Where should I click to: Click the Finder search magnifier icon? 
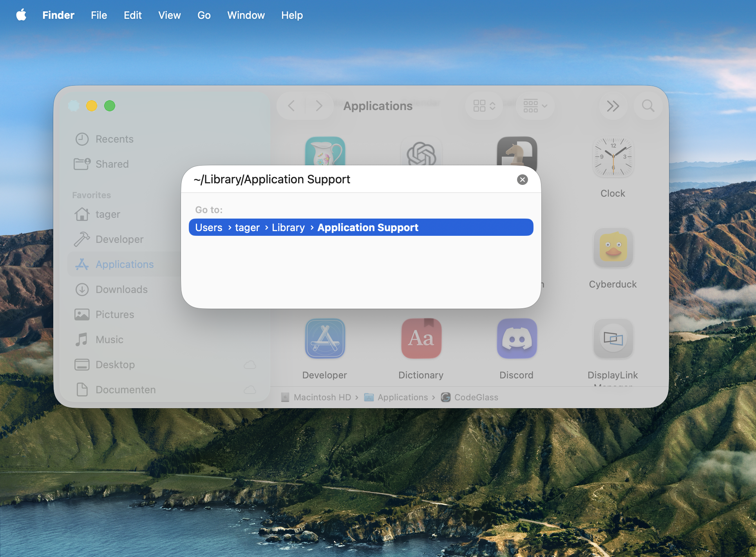click(648, 106)
